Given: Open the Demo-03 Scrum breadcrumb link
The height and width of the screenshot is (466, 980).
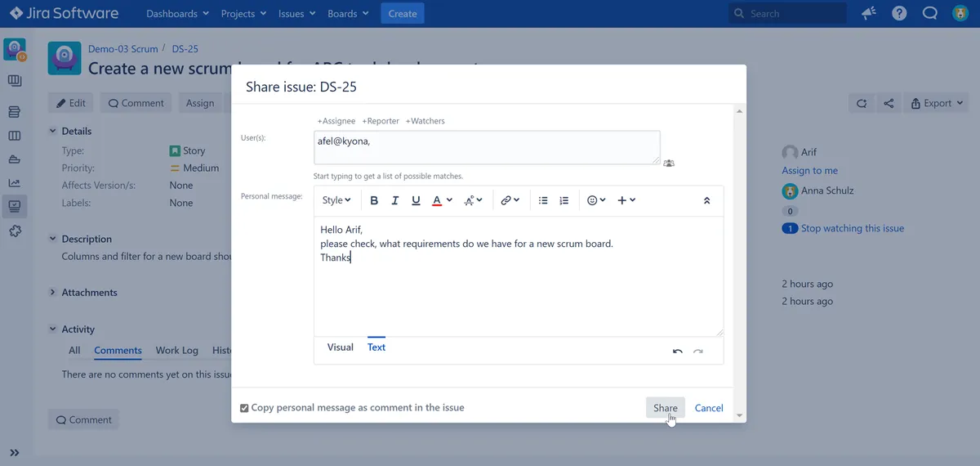Looking at the screenshot, I should tap(122, 49).
